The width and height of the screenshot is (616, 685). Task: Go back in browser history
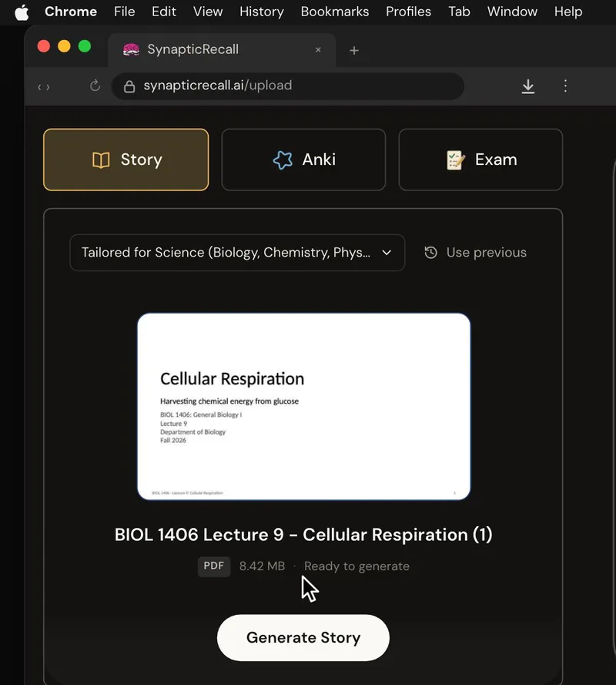point(40,87)
